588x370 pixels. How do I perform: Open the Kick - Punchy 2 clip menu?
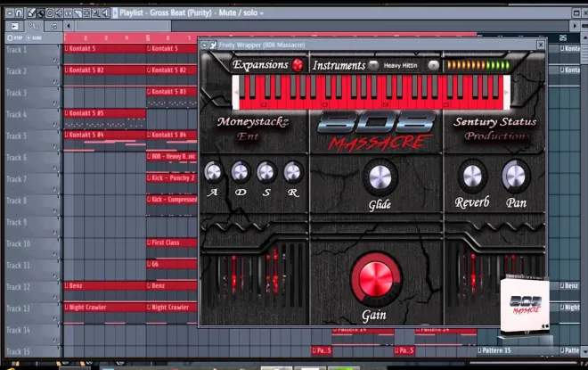(150, 178)
